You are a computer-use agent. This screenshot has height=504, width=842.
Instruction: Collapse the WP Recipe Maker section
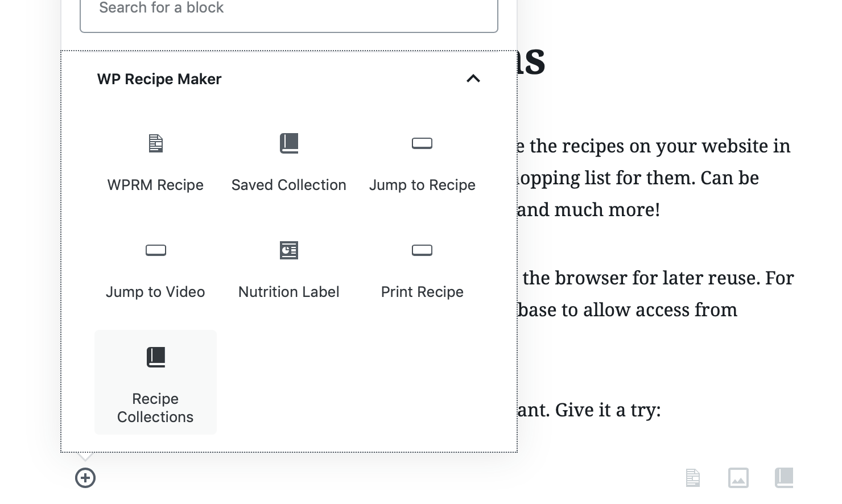pos(473,79)
